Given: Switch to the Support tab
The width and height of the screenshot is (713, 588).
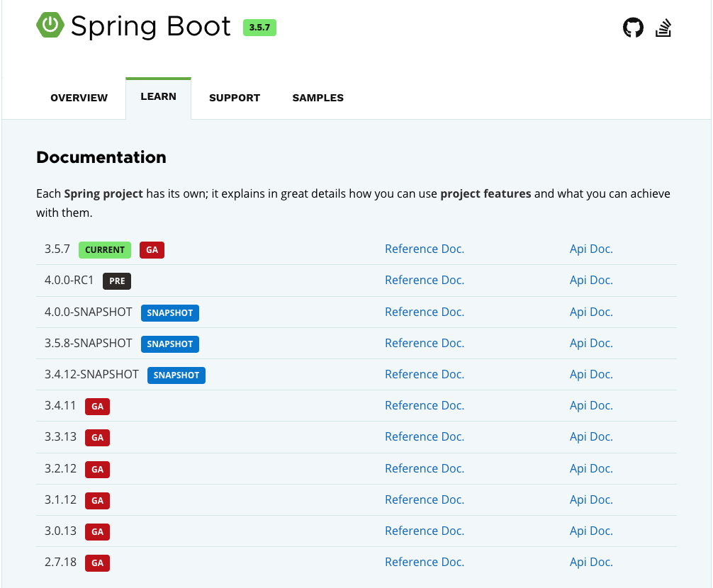Looking at the screenshot, I should tap(235, 98).
